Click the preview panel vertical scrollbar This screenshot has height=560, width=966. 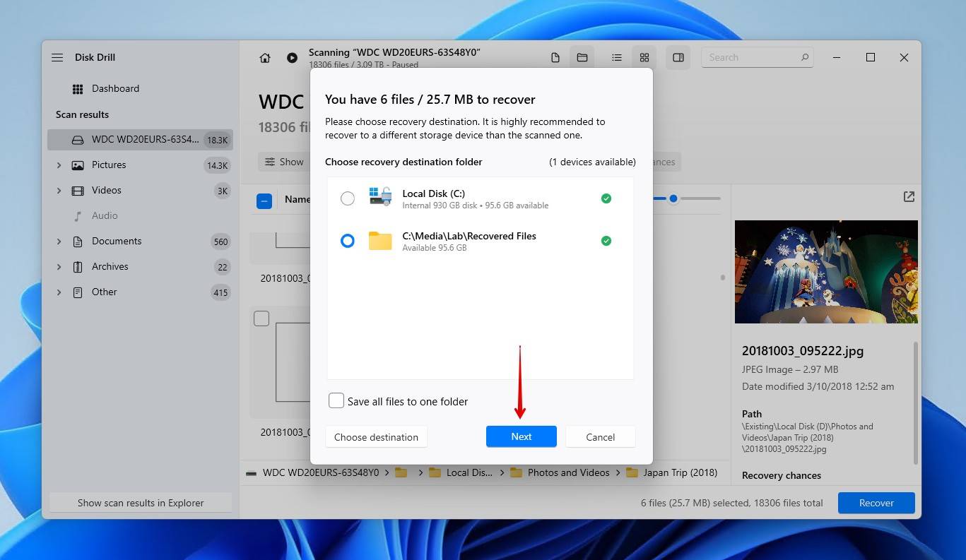pyautogui.click(x=916, y=403)
